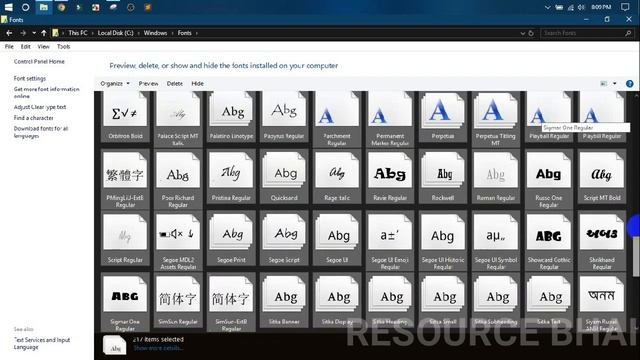This screenshot has width=640, height=360.
Task: Click the Preview toolbar button
Action: coord(148,83)
